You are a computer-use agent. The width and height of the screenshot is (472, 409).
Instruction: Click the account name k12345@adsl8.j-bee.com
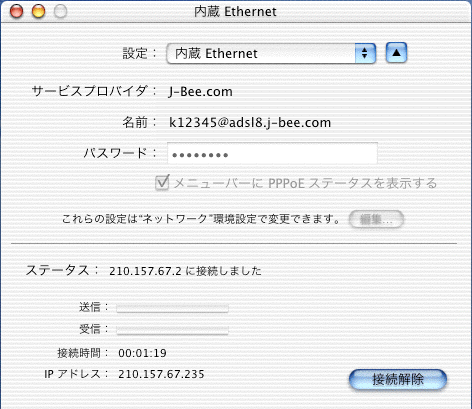[250, 123]
